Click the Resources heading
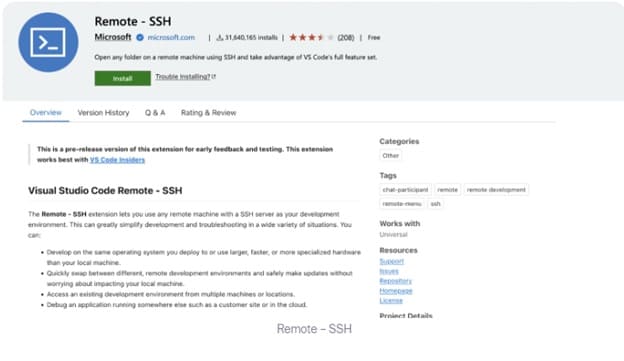Screen dimensions: 624x361 point(398,250)
